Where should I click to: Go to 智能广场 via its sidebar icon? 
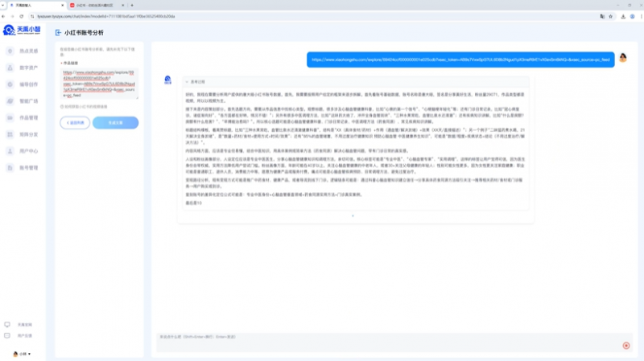[8, 101]
